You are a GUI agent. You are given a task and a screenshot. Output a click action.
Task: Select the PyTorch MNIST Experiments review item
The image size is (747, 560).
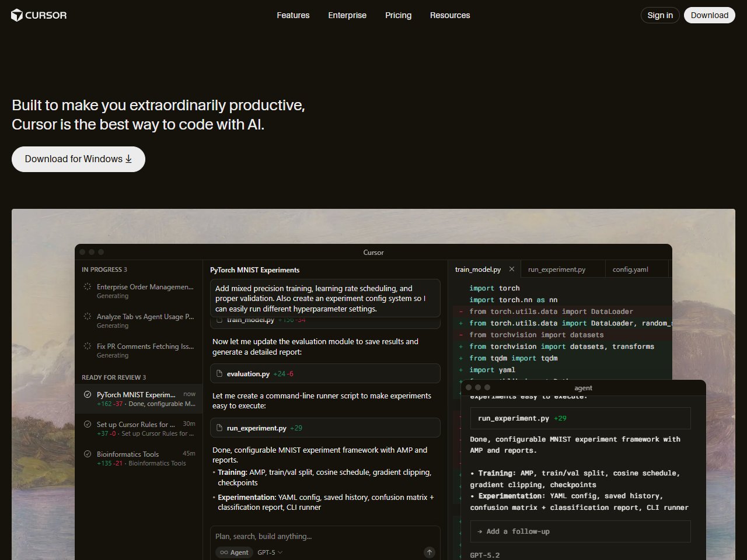coord(139,399)
